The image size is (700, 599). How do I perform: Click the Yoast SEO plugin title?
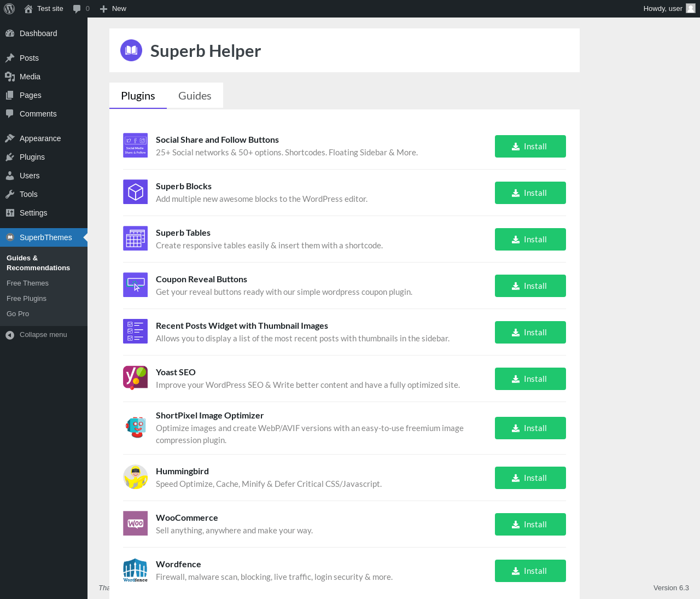176,372
